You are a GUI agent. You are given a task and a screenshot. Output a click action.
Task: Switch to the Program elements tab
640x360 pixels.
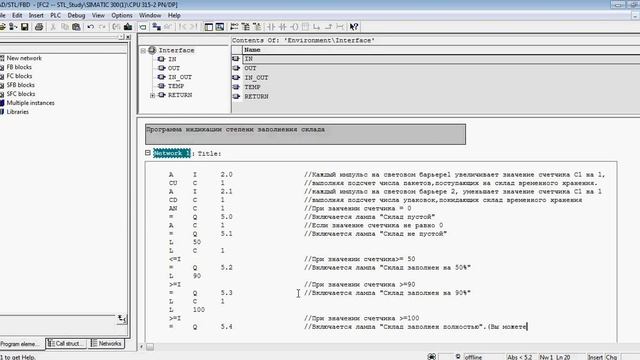click(21, 344)
